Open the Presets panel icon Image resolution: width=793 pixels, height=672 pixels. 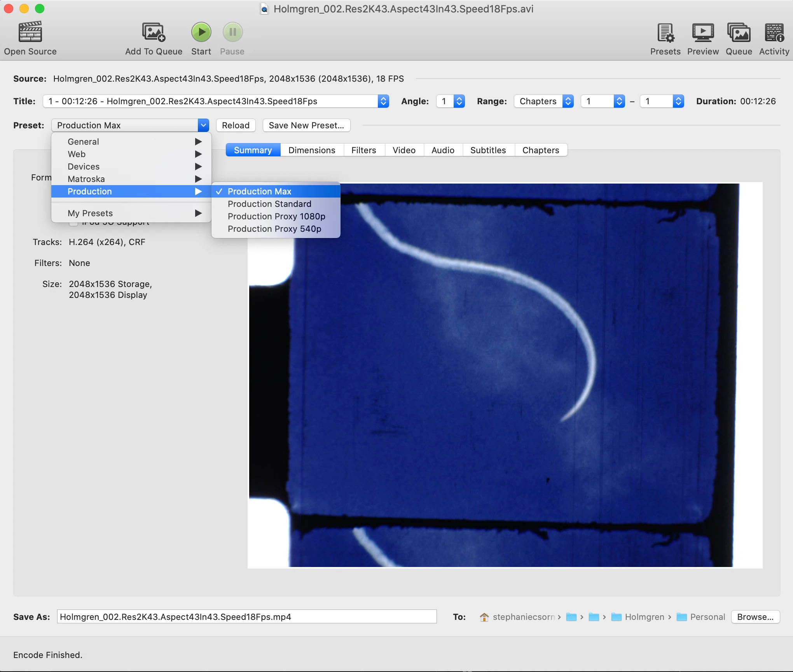pos(665,33)
